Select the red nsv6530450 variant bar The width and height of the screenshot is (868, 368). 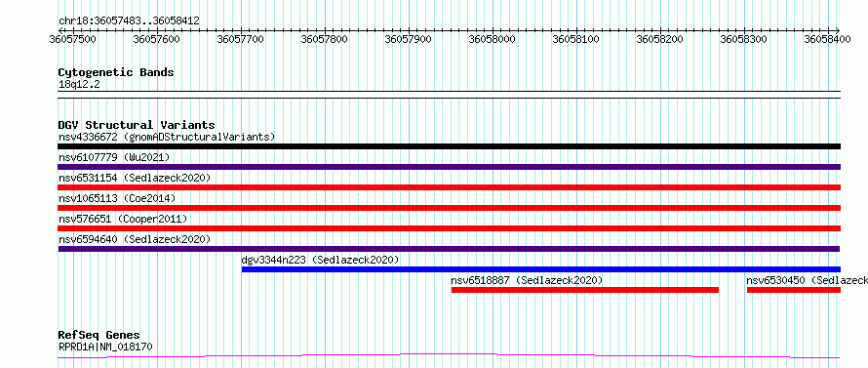(x=794, y=290)
